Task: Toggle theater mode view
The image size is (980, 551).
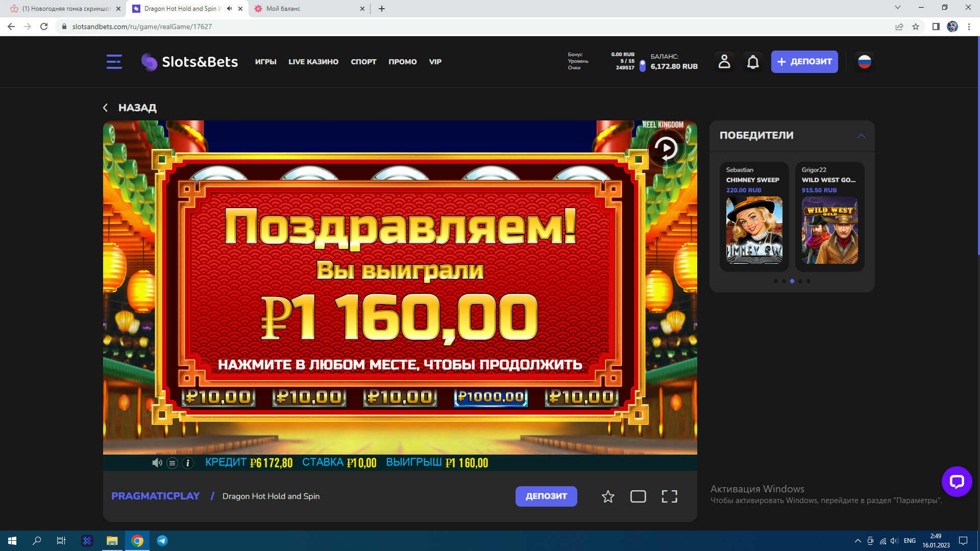Action: 638,496
